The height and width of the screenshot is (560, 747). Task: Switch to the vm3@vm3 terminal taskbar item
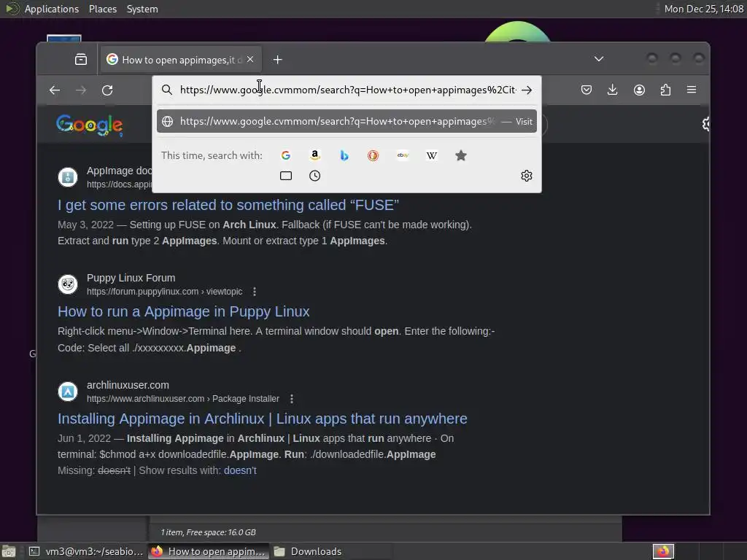[x=86, y=551]
